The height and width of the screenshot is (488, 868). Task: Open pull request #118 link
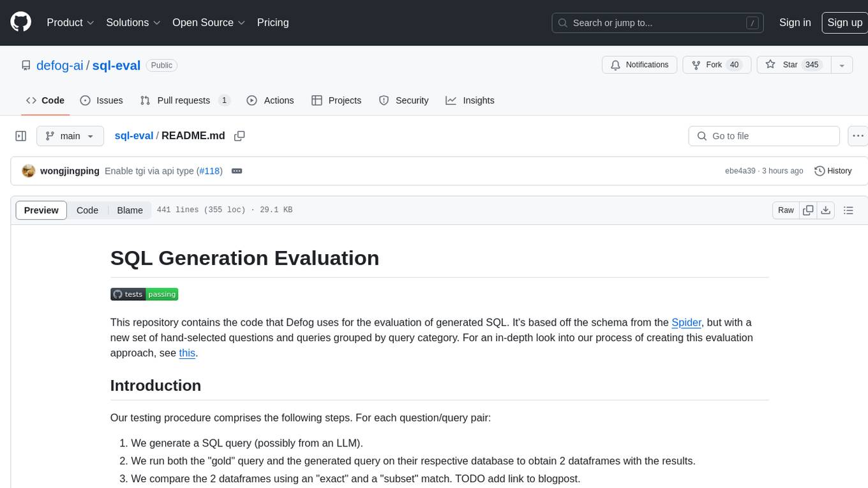pos(209,171)
